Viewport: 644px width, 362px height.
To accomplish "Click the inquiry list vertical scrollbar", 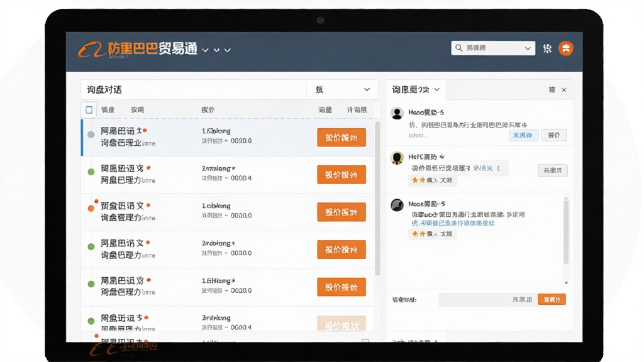I will coord(377,199).
